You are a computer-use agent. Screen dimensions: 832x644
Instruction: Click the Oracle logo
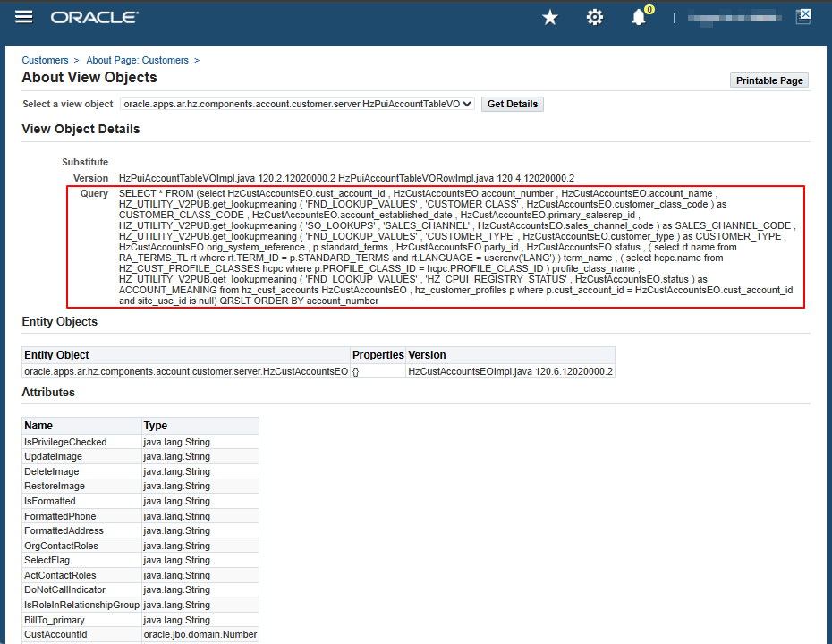pyautogui.click(x=95, y=18)
